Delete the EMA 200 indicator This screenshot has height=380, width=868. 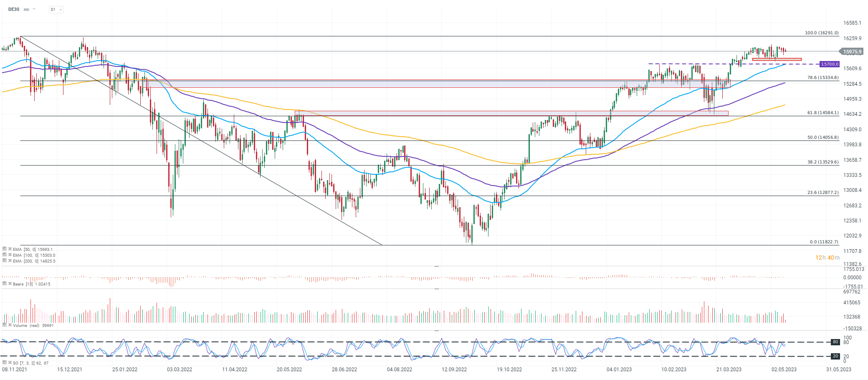[x=10, y=261]
